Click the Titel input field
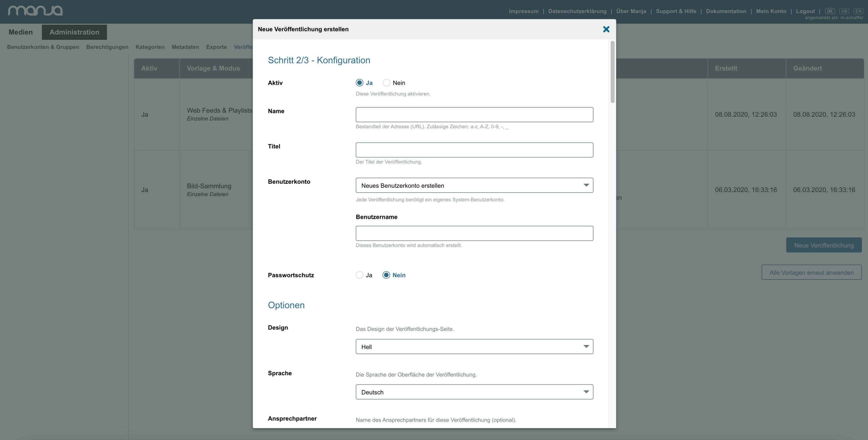This screenshot has height=440, width=868. 474,150
